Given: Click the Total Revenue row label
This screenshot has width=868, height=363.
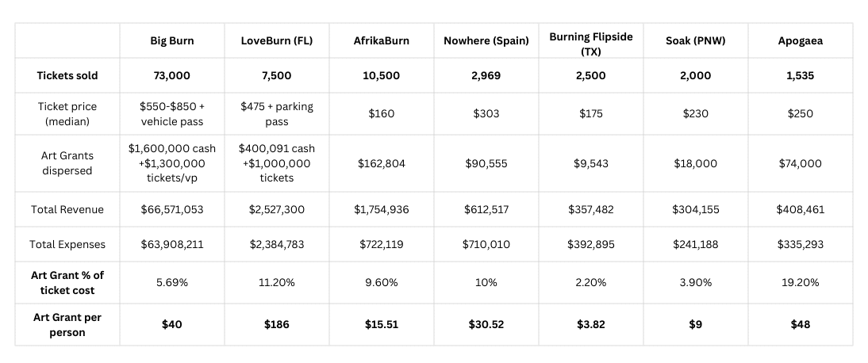Looking at the screenshot, I should 67,210.
